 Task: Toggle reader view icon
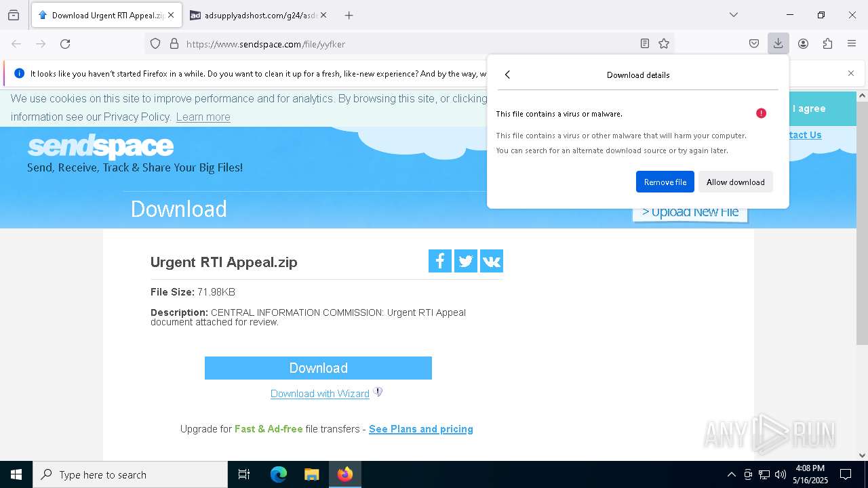pos(645,44)
